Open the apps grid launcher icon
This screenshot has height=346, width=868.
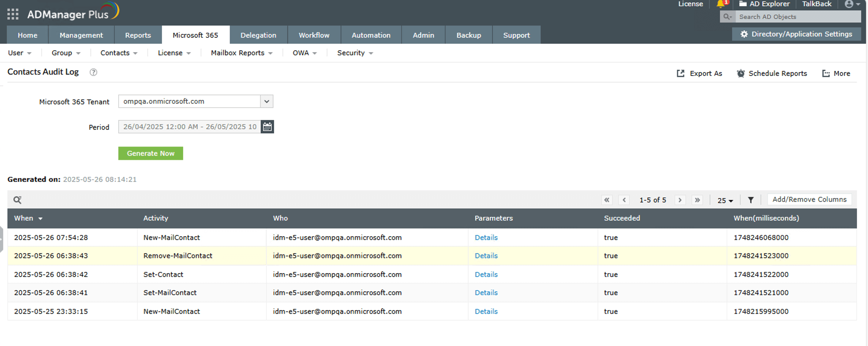[13, 14]
